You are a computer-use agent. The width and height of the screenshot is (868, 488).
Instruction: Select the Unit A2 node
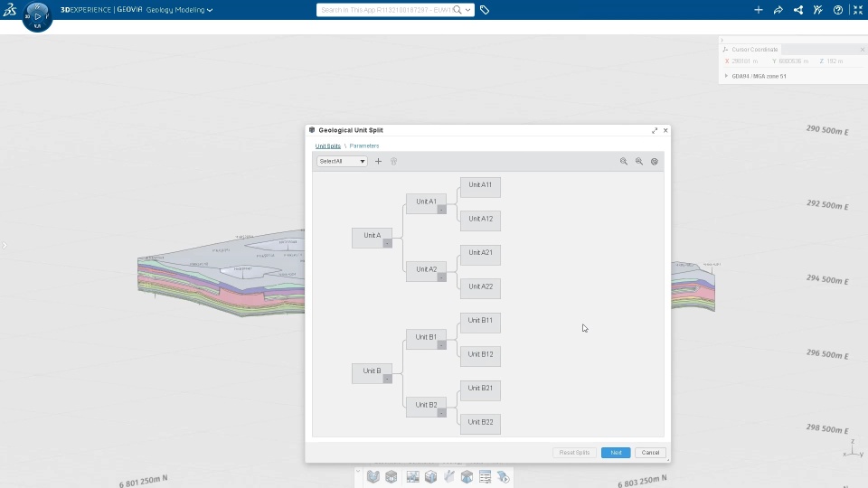426,271
